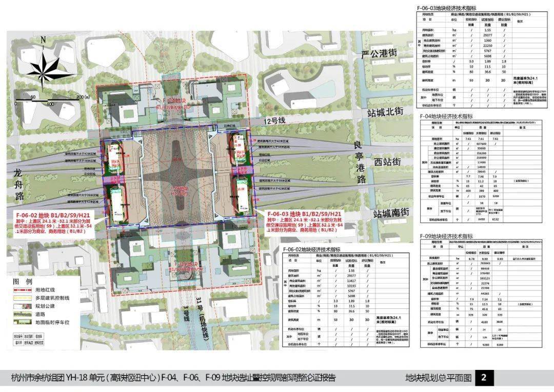Click the 严公港街 street label
This screenshot has height=392, width=554.
pos(379,53)
